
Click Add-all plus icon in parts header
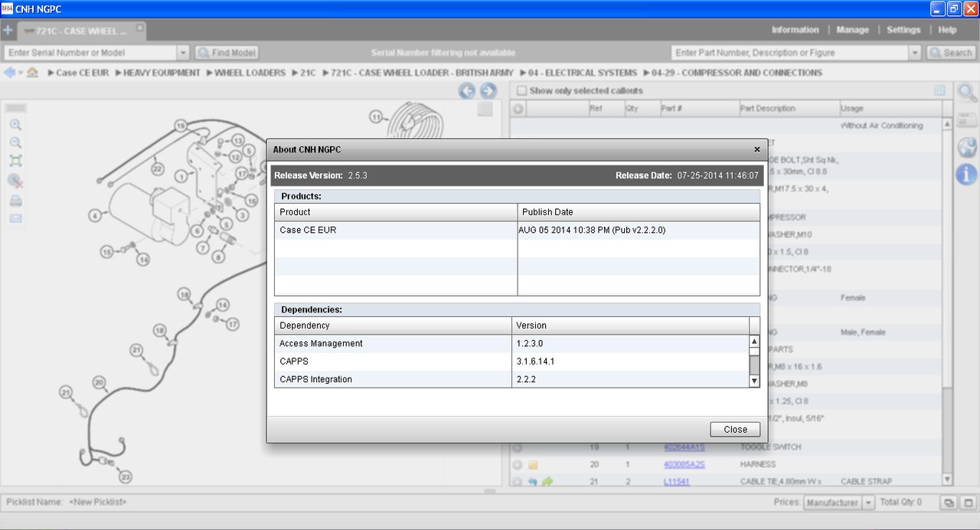point(518,109)
